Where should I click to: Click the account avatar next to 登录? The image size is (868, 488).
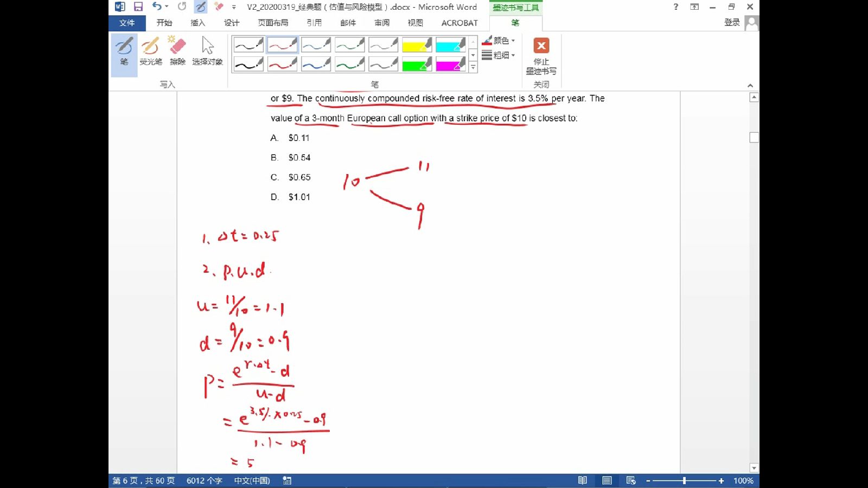(x=751, y=23)
